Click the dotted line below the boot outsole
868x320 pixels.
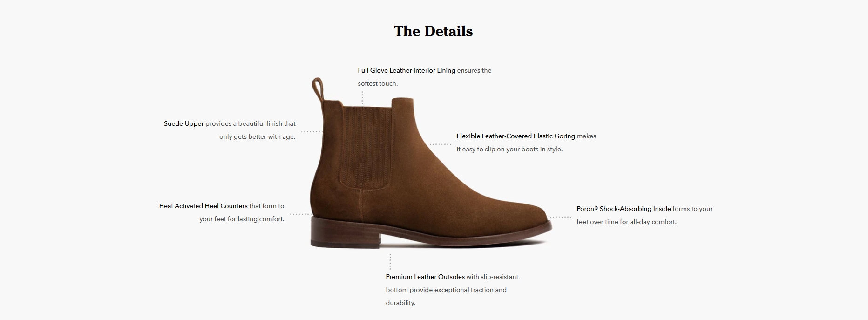coord(390,262)
